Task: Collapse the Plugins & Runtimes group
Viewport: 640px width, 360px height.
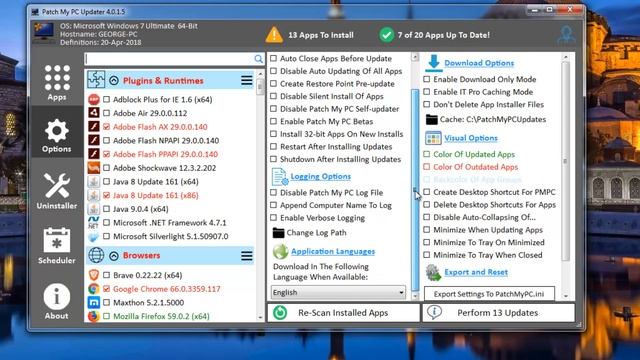Action: [114, 80]
